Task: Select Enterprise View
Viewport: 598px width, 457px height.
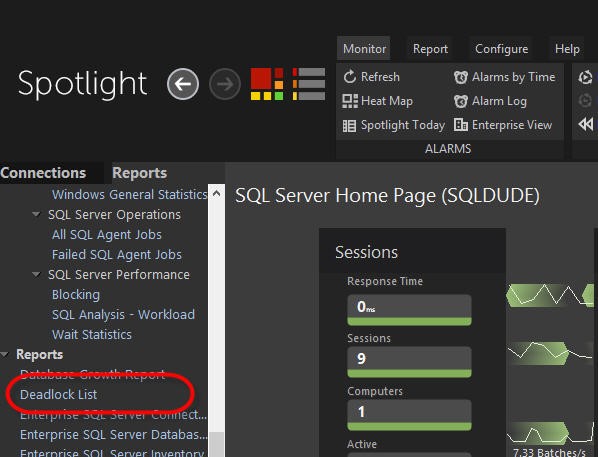Action: (x=512, y=125)
